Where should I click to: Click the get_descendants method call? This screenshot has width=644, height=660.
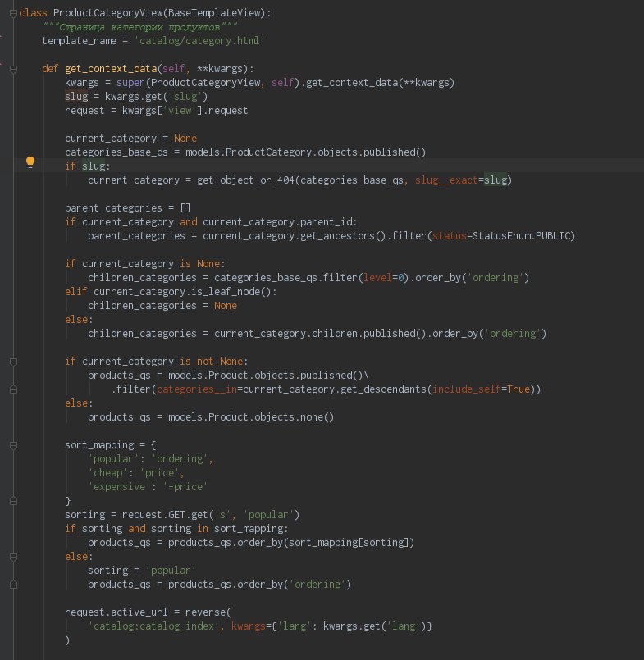click(x=383, y=389)
